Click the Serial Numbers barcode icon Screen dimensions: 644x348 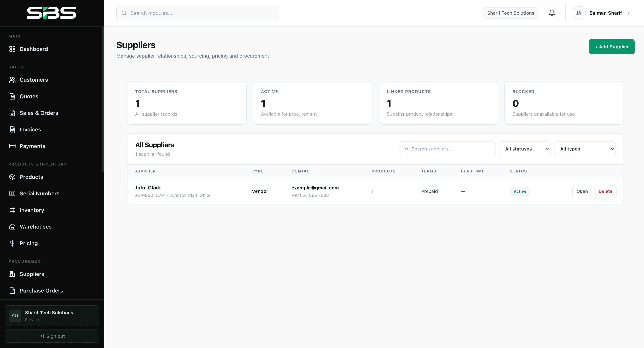12,193
